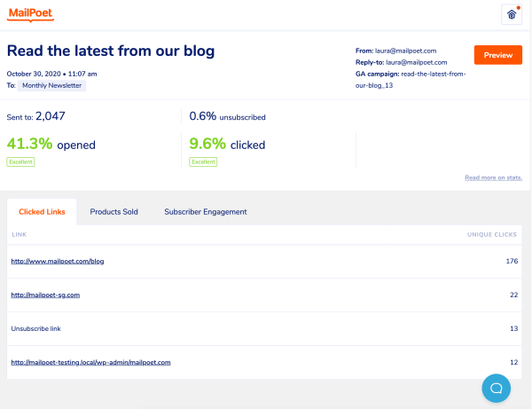Open the chat support bubble
The width and height of the screenshot is (532, 409).
pyautogui.click(x=496, y=389)
